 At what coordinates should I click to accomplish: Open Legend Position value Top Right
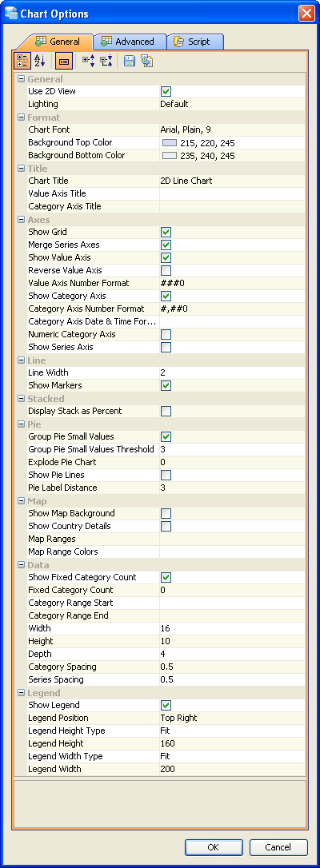(x=232, y=718)
